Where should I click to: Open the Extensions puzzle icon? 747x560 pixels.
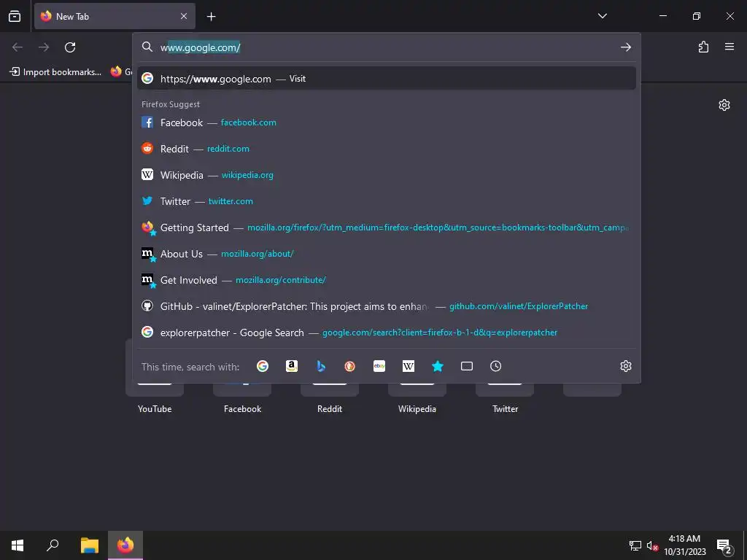click(x=703, y=47)
